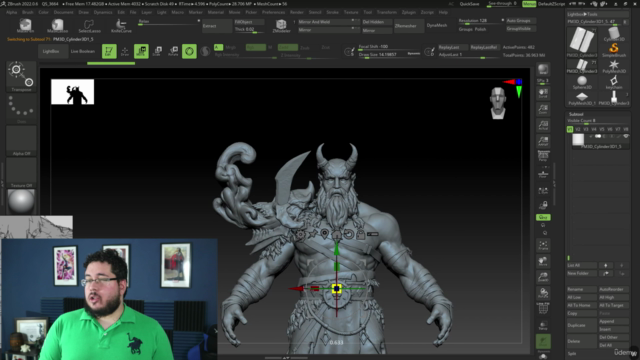Toggle the Zadd button
The image size is (640, 360).
288,47
